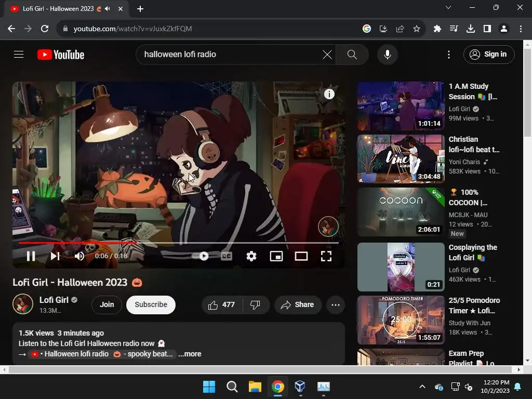Open Cosplaying the Lofi Girl short

[401, 267]
